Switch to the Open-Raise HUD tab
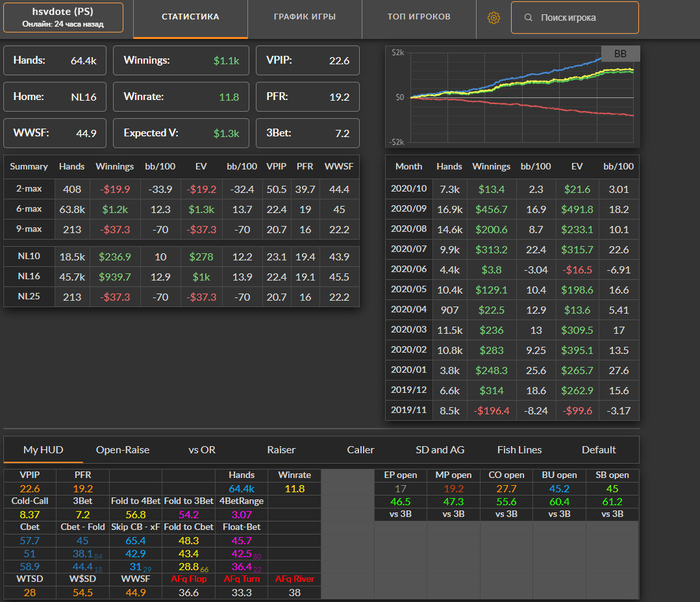The image size is (700, 602). [123, 450]
